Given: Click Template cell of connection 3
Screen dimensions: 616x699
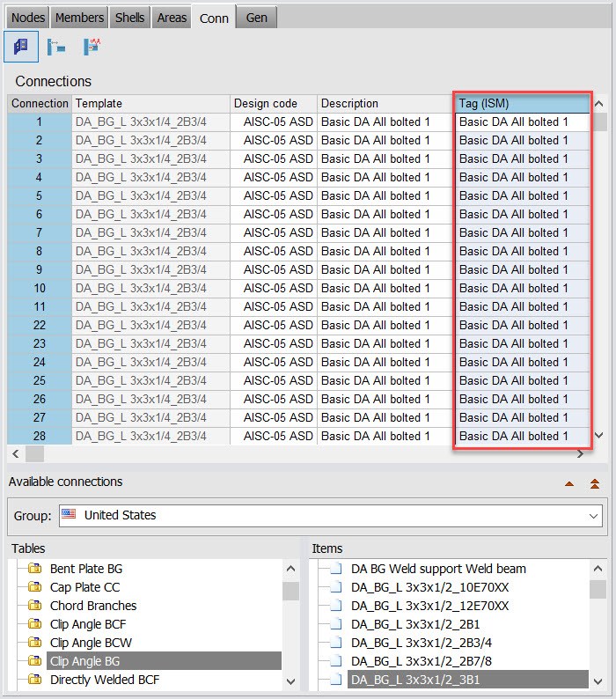Looking at the screenshot, I should (x=150, y=158).
